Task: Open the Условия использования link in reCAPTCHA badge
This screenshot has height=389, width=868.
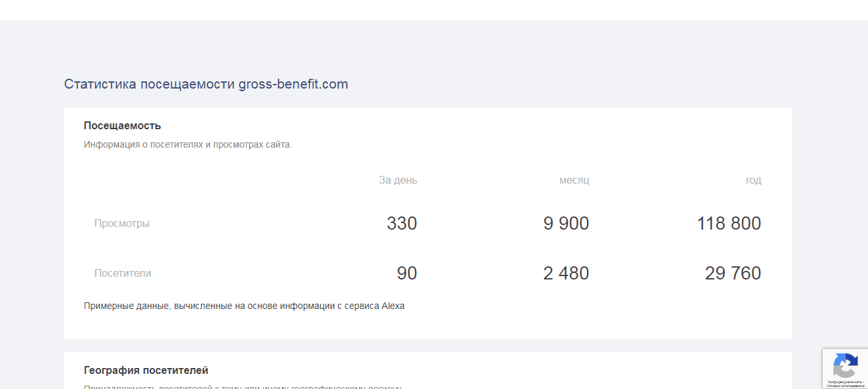Action: point(845,385)
